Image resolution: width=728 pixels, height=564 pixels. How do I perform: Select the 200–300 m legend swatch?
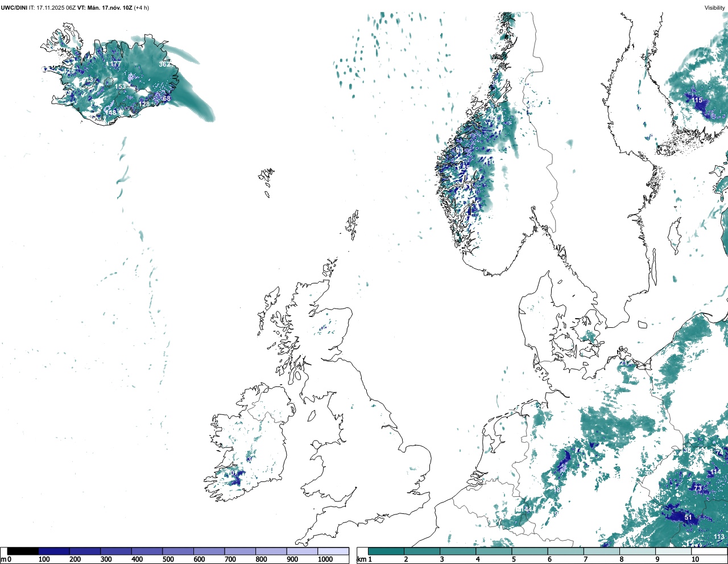85,551
